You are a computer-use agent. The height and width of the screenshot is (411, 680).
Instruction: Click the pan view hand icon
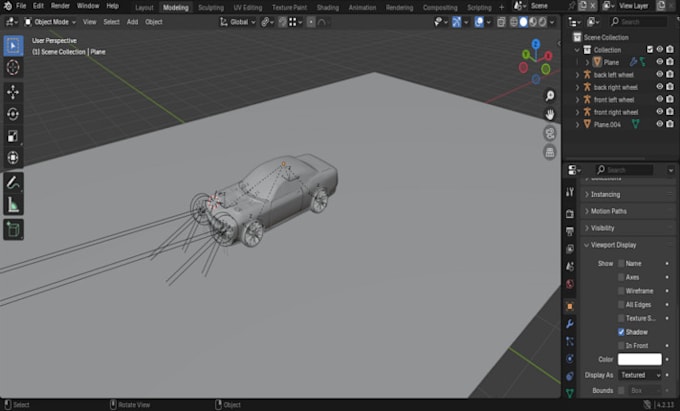pyautogui.click(x=550, y=114)
